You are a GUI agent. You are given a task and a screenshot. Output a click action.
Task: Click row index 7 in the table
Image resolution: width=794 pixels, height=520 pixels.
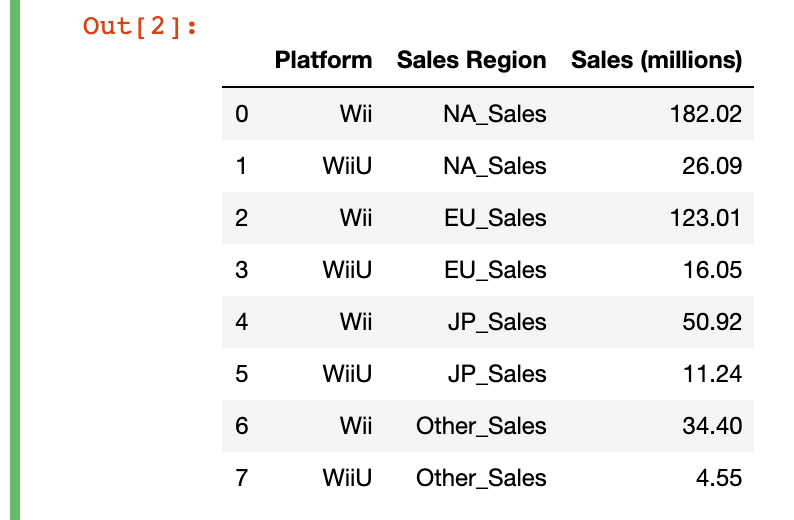241,478
